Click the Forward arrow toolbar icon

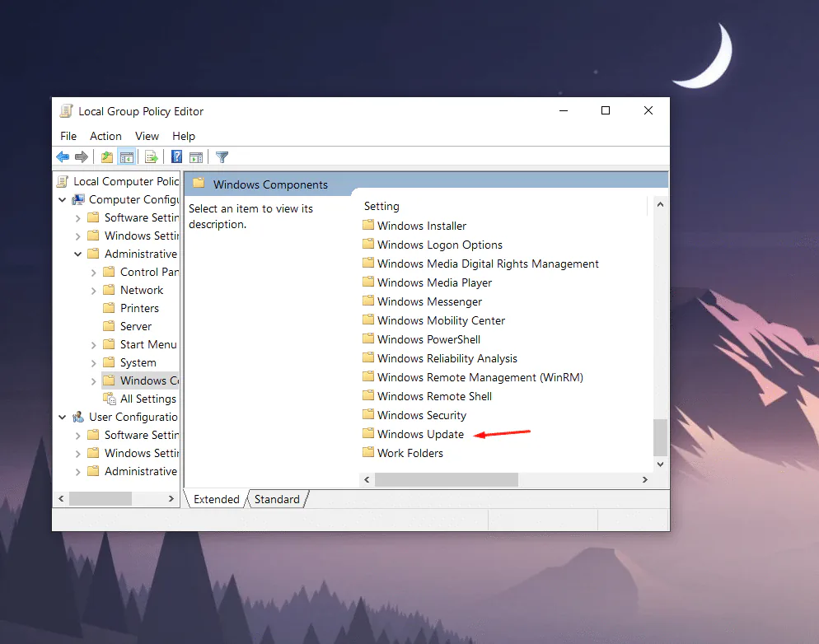pos(82,156)
